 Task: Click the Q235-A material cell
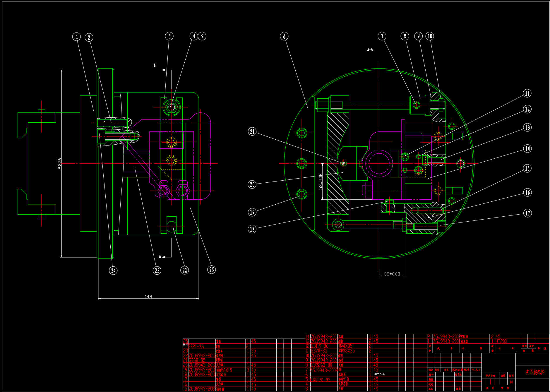(379, 374)
